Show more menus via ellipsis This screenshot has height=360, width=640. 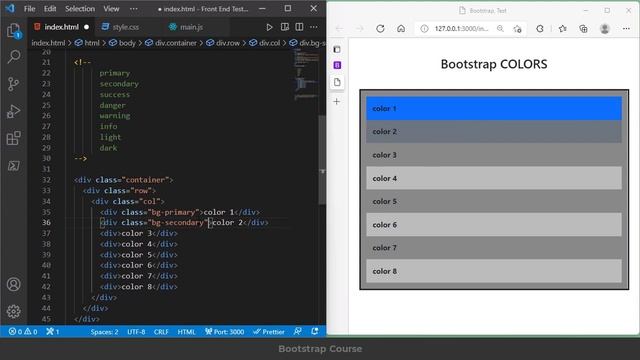click(x=133, y=9)
